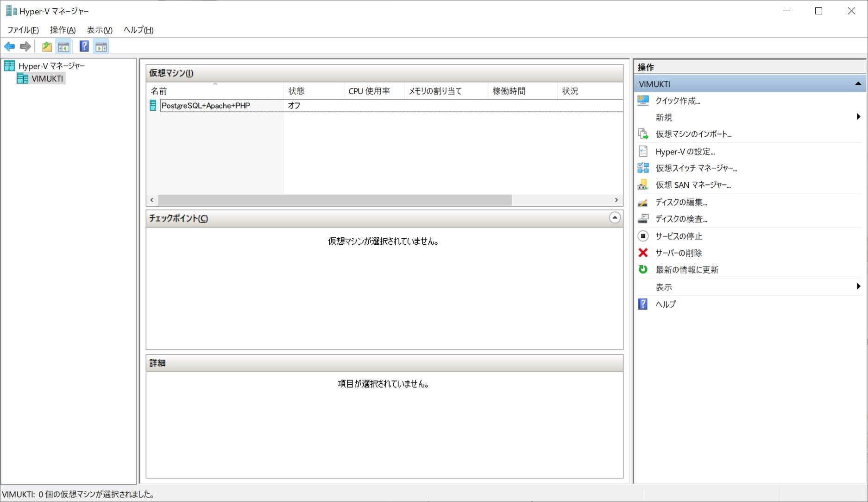
Task: Click サーバーの削除 action
Action: tap(679, 253)
